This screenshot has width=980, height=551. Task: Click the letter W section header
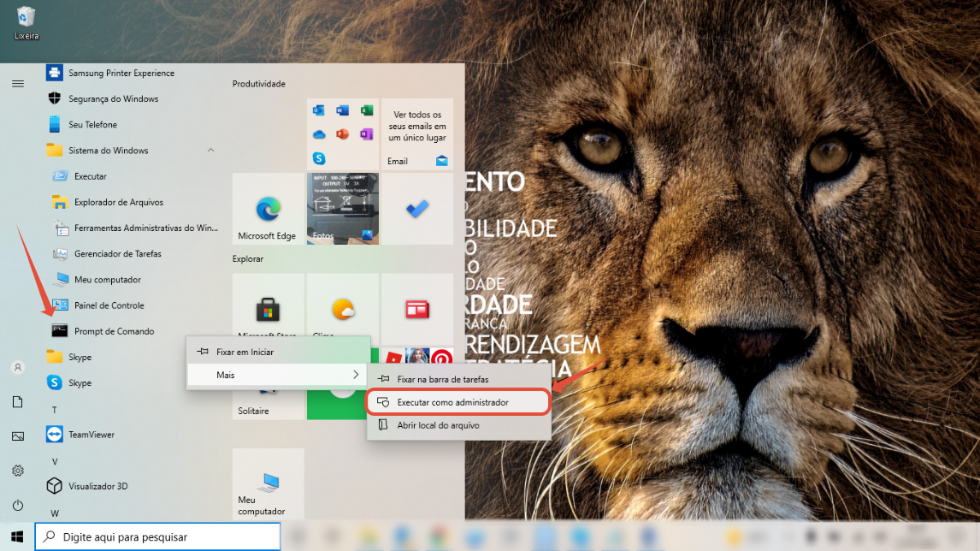pos(55,512)
